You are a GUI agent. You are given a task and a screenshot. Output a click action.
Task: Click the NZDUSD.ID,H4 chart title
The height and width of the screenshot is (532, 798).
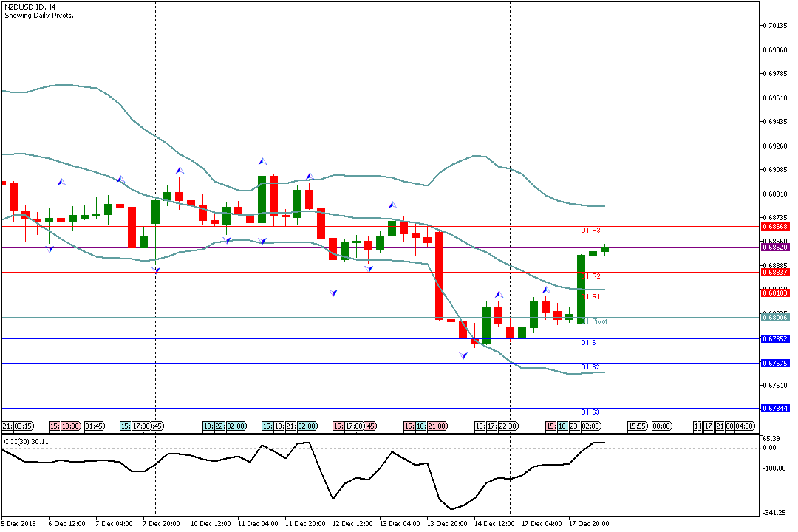point(30,7)
